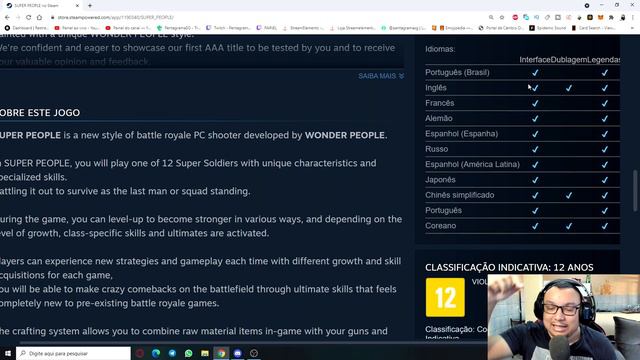The image size is (640, 360).
Task: Click the yellow 12 age rating badge
Action: pos(445,297)
